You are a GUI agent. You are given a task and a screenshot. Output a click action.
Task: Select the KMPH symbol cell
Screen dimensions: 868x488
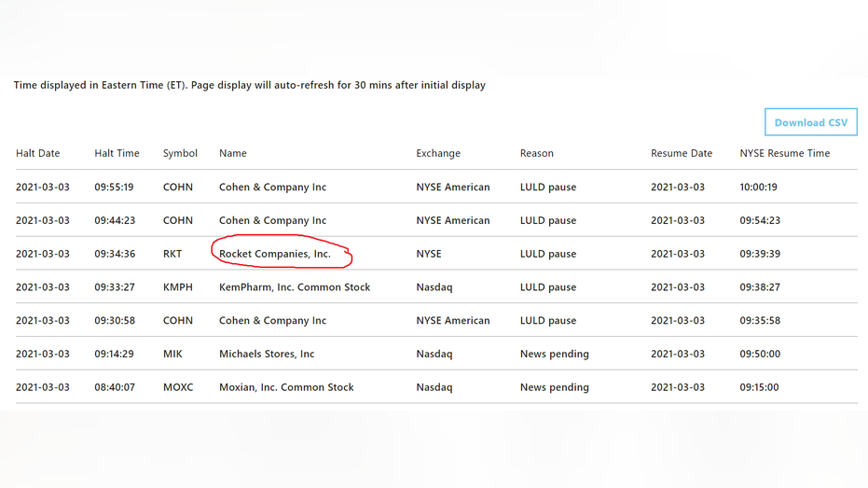point(178,287)
